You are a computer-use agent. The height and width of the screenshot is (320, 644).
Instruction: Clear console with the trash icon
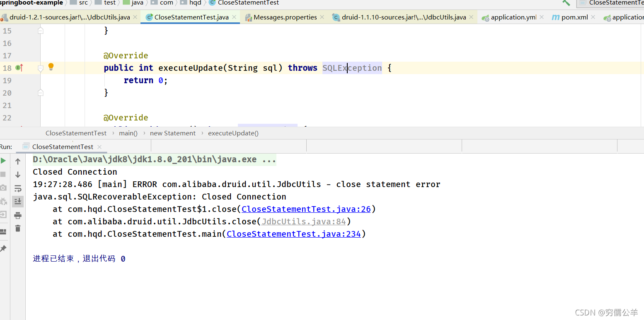[18, 229]
